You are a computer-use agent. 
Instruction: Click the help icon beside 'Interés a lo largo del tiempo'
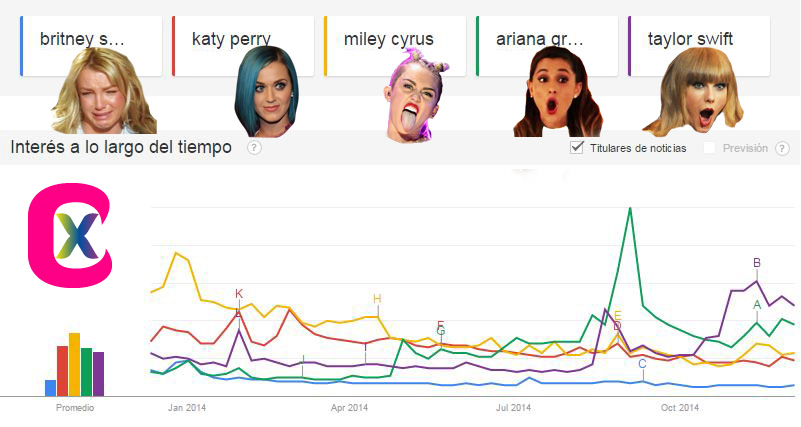pos(254,148)
